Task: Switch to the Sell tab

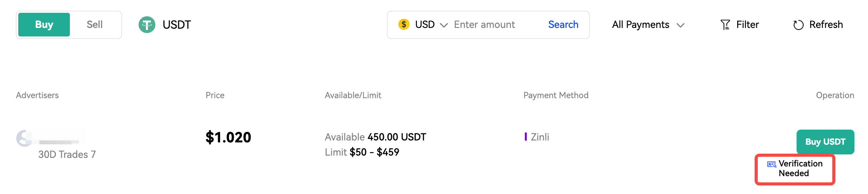Action: coord(94,25)
